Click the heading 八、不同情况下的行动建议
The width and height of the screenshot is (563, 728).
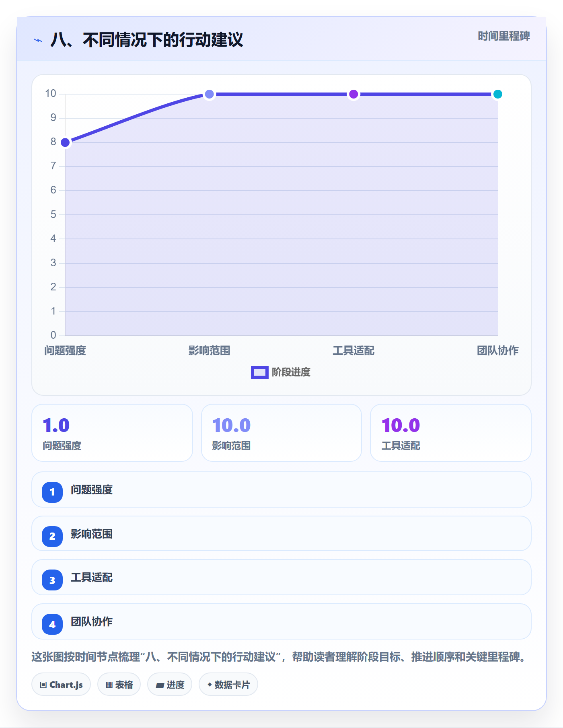(147, 40)
